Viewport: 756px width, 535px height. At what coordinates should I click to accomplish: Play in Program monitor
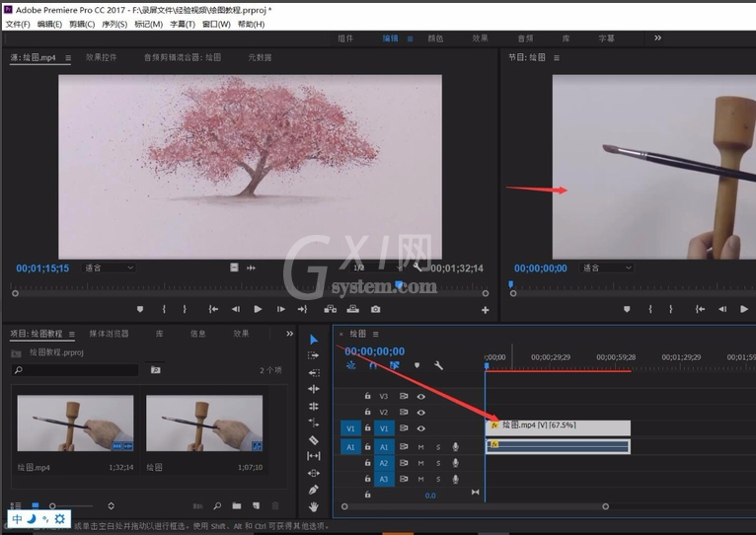coord(744,309)
